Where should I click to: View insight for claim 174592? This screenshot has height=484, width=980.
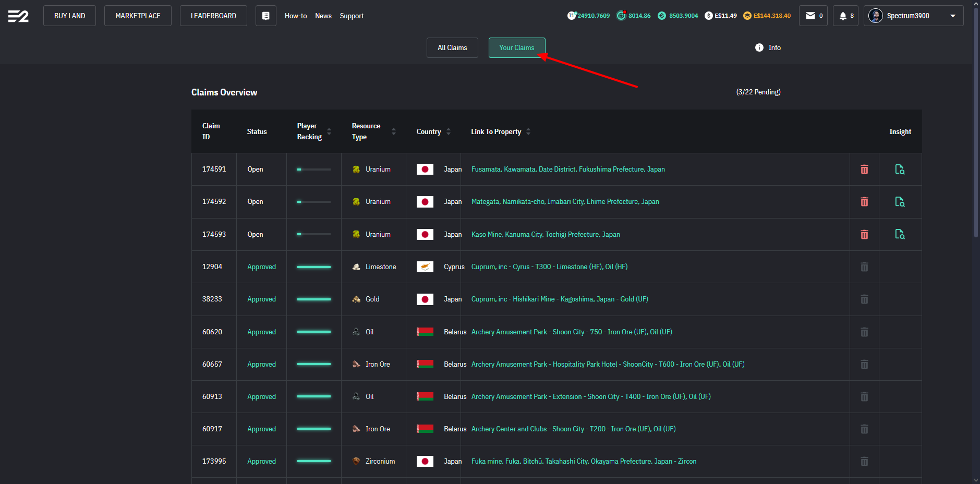pyautogui.click(x=900, y=202)
